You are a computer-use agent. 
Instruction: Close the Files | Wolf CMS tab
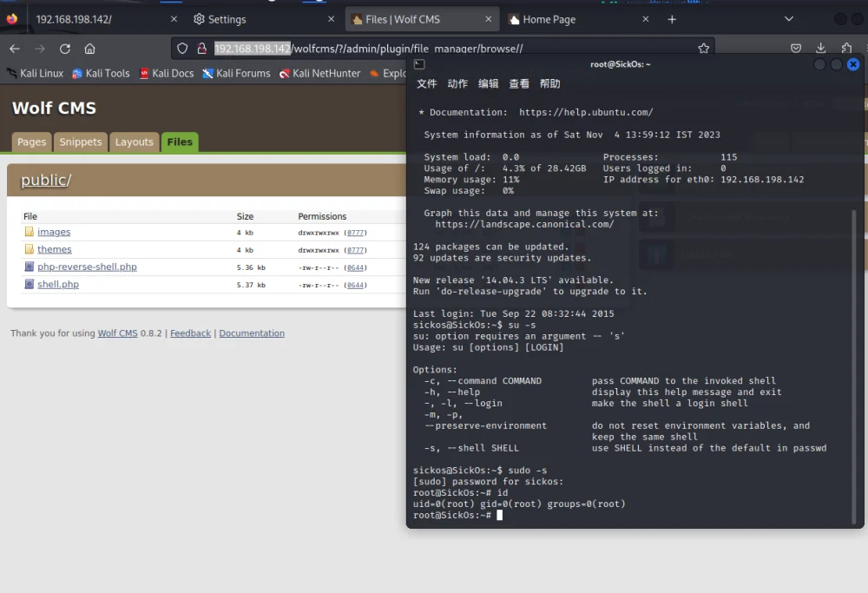tap(488, 19)
